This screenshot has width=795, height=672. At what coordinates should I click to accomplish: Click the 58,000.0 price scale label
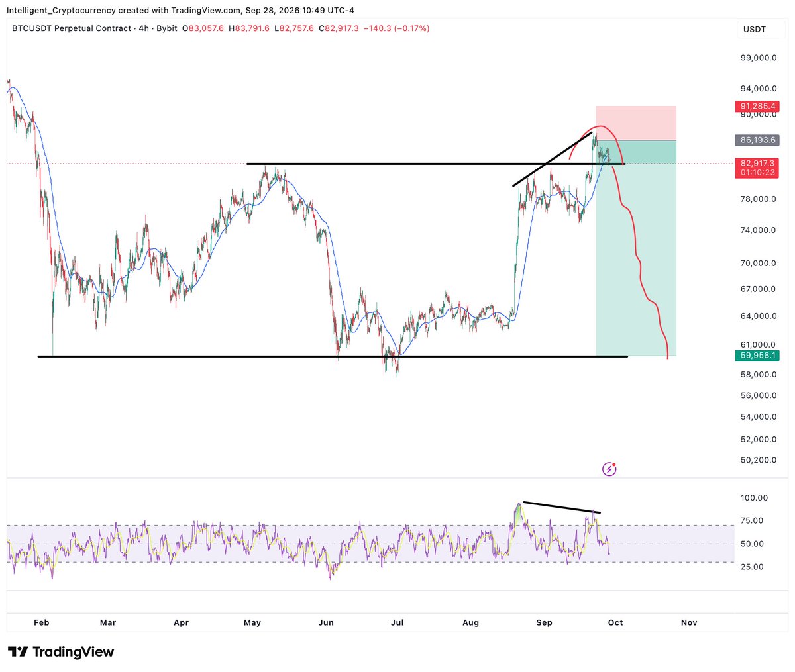point(759,374)
